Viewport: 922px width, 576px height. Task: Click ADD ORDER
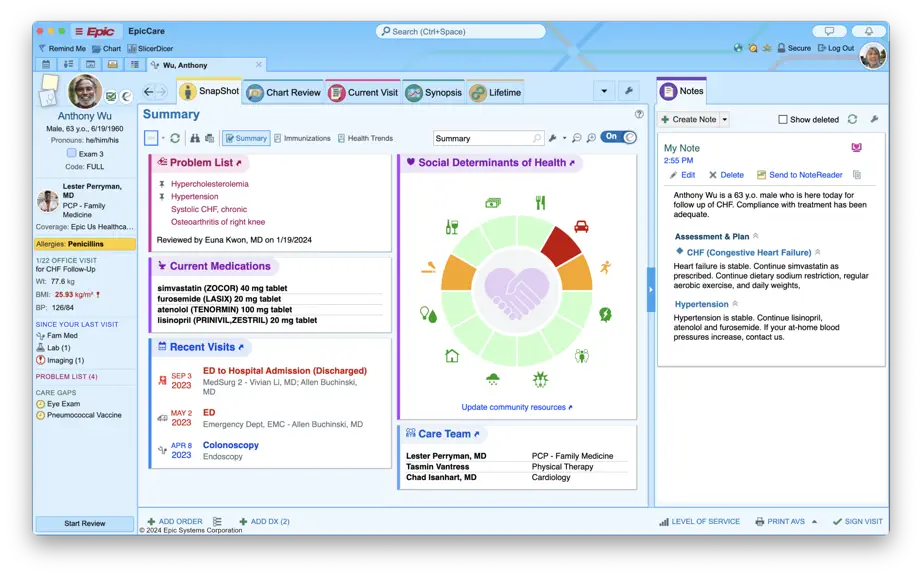point(175,521)
